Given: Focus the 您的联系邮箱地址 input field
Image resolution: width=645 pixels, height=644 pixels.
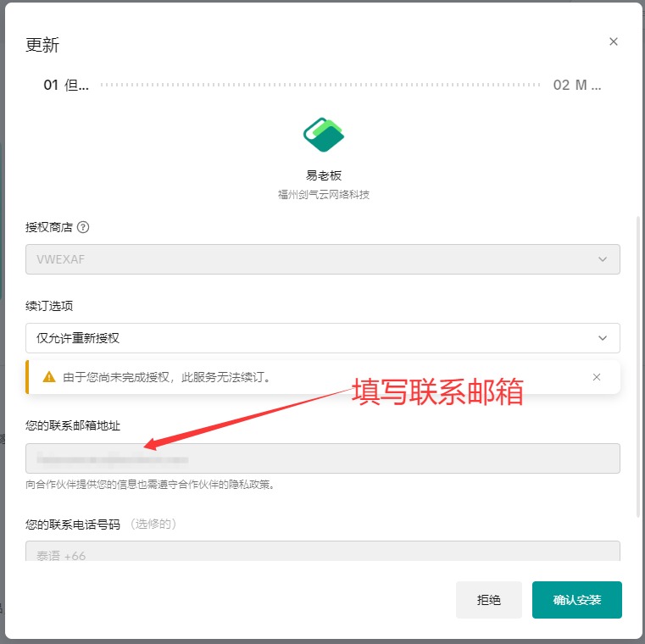Looking at the screenshot, I should [322, 458].
